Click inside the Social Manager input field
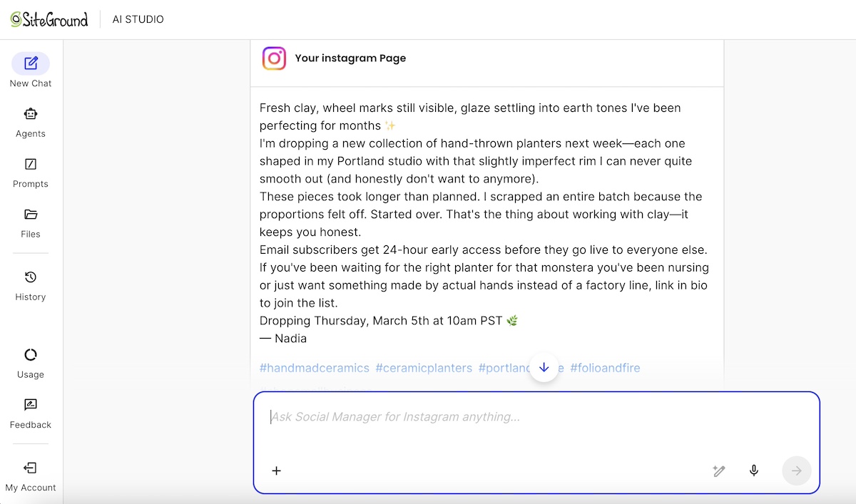The image size is (856, 504). pos(499,417)
